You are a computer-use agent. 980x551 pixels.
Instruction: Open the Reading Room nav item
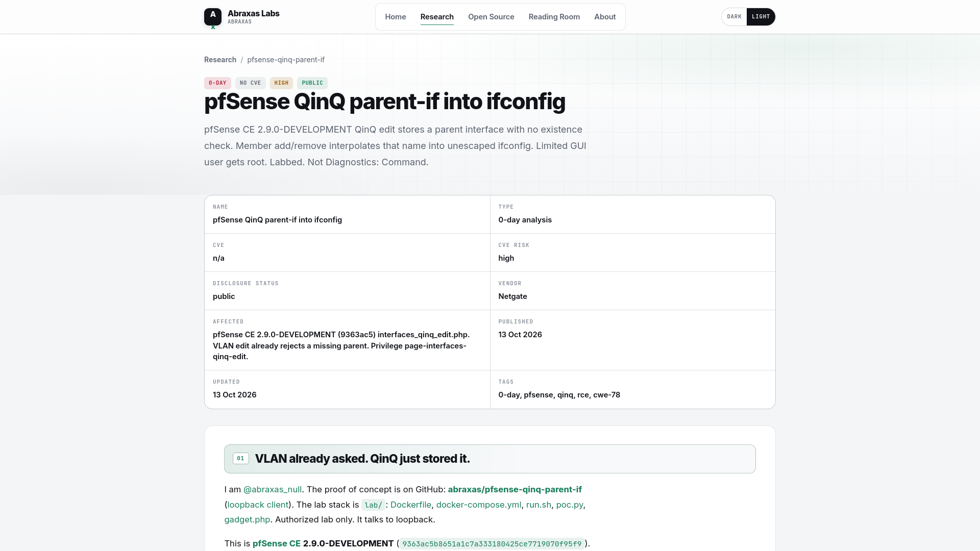point(554,17)
